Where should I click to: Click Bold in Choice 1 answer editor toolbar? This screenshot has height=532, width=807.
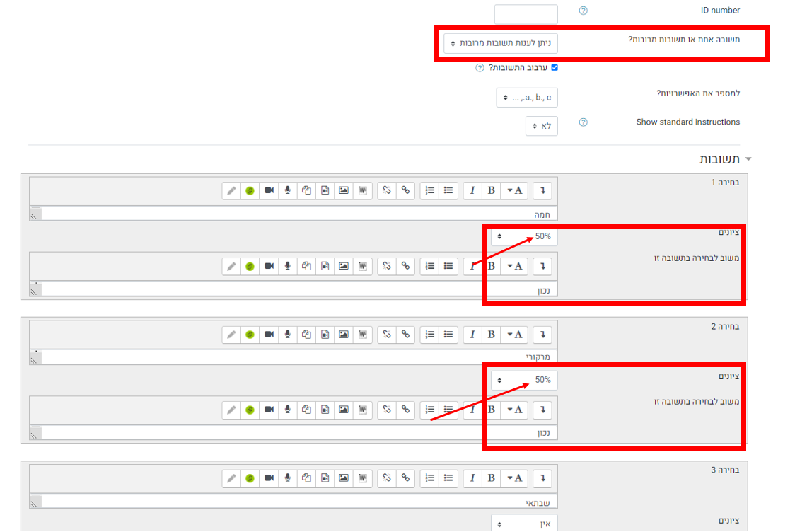click(491, 190)
